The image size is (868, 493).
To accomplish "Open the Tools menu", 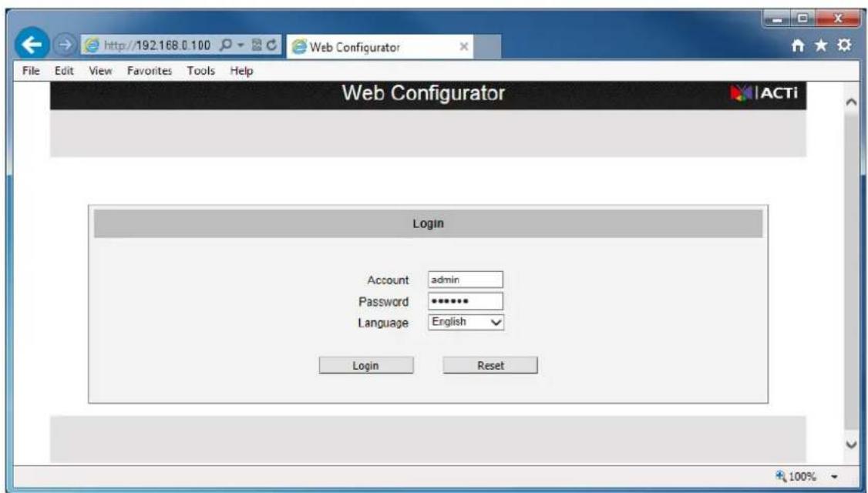I will click(x=201, y=70).
